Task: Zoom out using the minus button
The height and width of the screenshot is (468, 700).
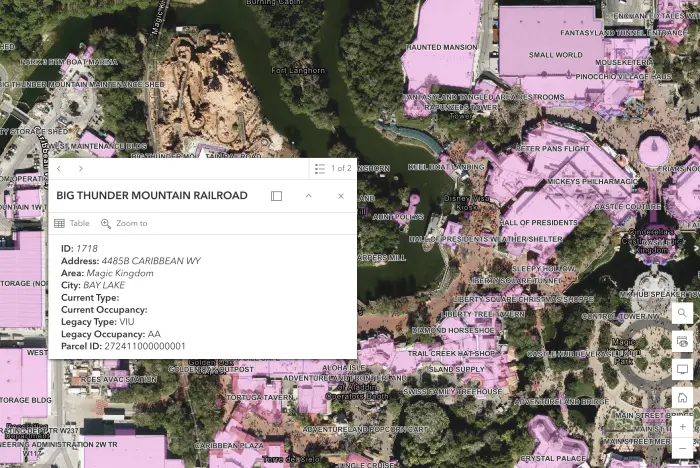Action: 682,453
